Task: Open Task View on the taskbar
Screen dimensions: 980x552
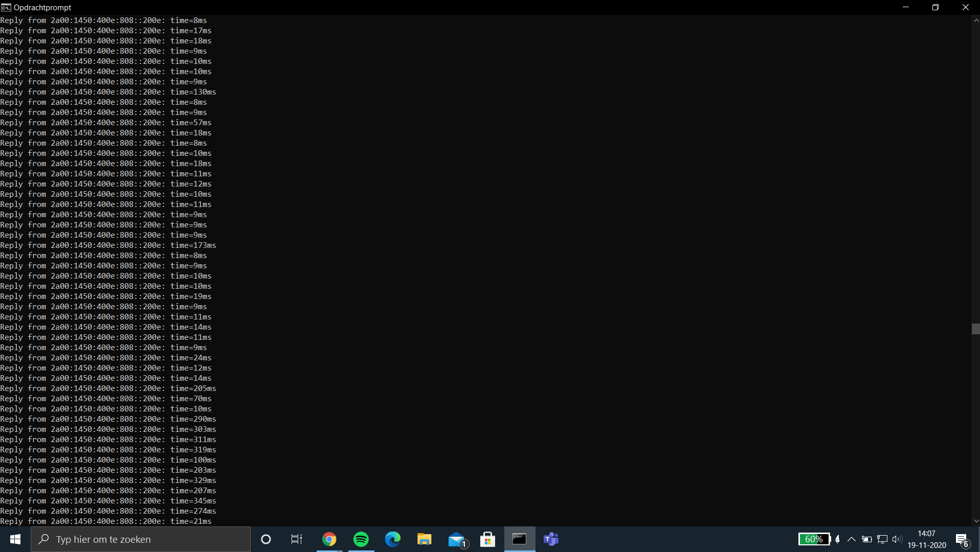Action: [x=297, y=539]
